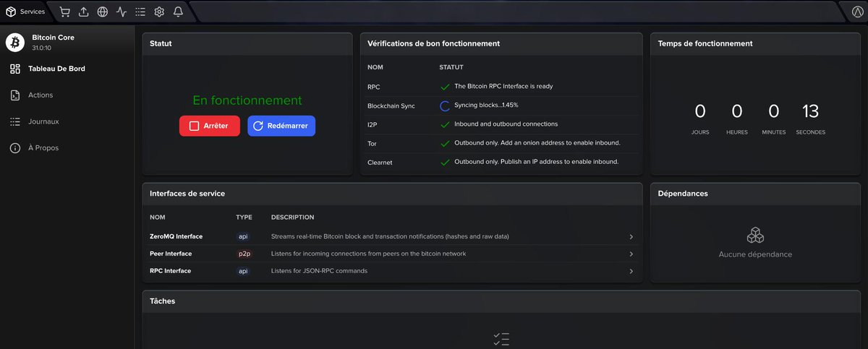Click the Bitcoin Core logo icon
Image resolution: width=868 pixels, height=349 pixels.
pos(15,43)
